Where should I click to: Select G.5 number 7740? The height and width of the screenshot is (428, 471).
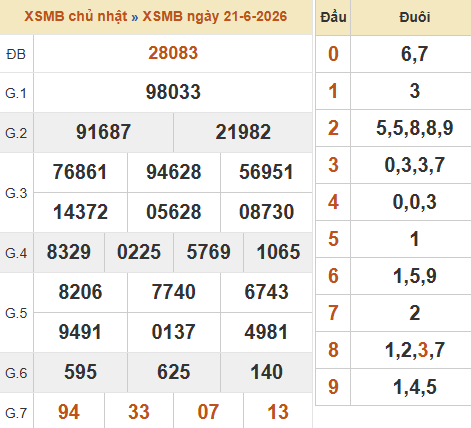[x=174, y=292]
